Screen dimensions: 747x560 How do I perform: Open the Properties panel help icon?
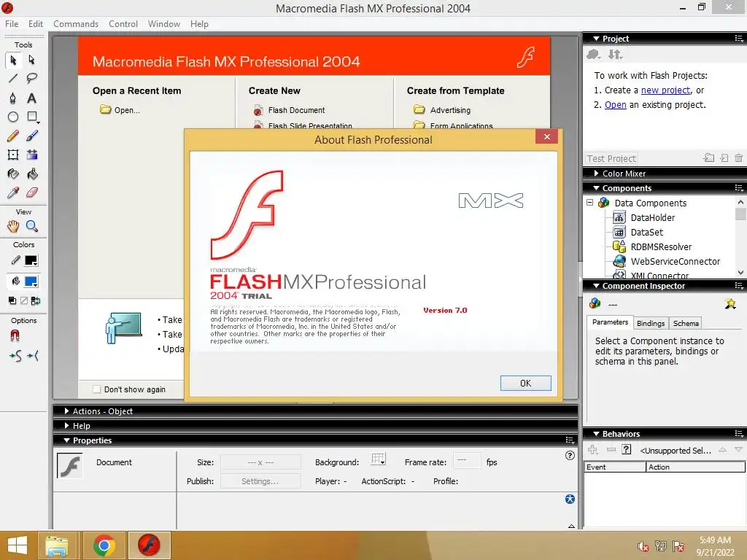coord(570,455)
